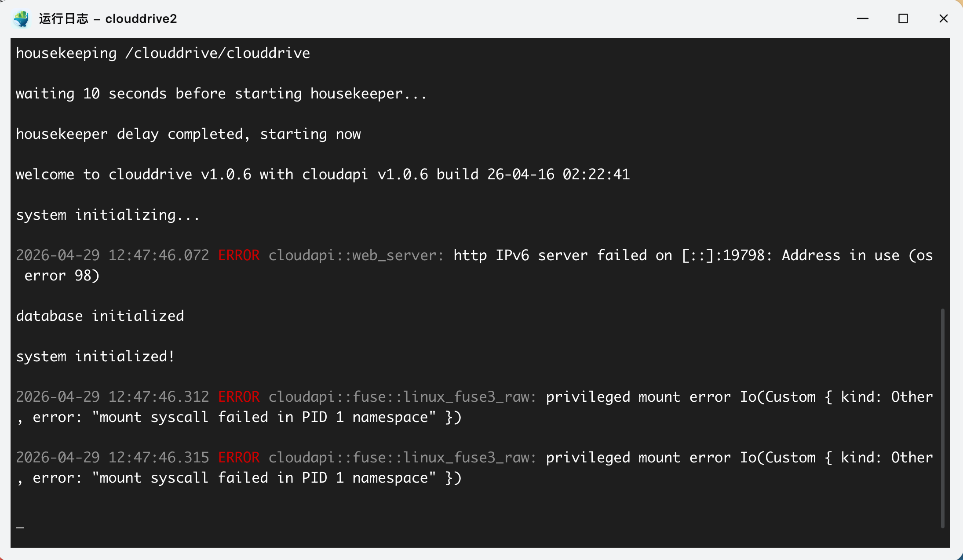Click the clouddrive2 app icon in title bar
Image resolution: width=963 pixels, height=560 pixels.
(x=21, y=18)
